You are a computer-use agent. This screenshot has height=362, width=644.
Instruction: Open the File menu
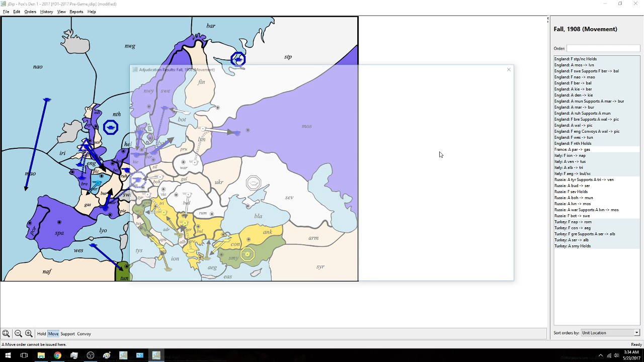[6, 12]
